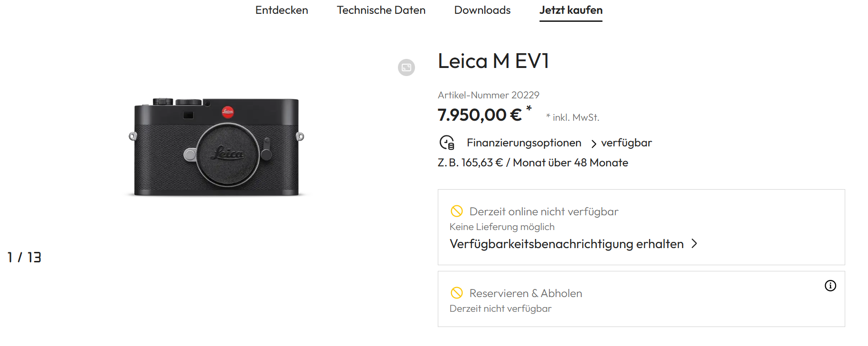
Task: Click the chevron before verfügbar
Action: click(x=594, y=144)
